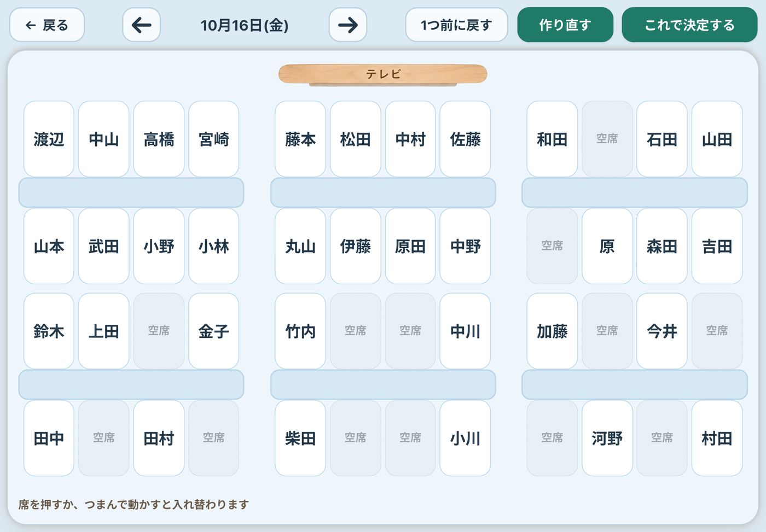Pick the 高橋 seat
The height and width of the screenshot is (532, 766).
coord(159,139)
